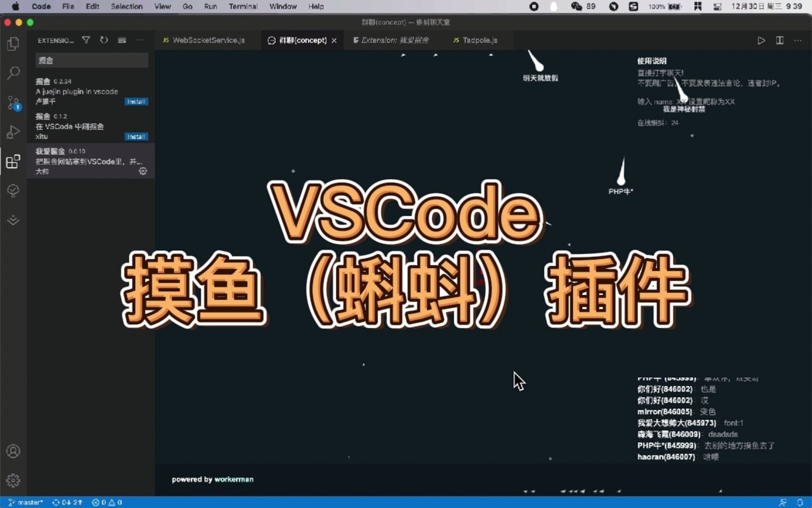Install the 掘金 0.2.24 extension

tap(136, 102)
